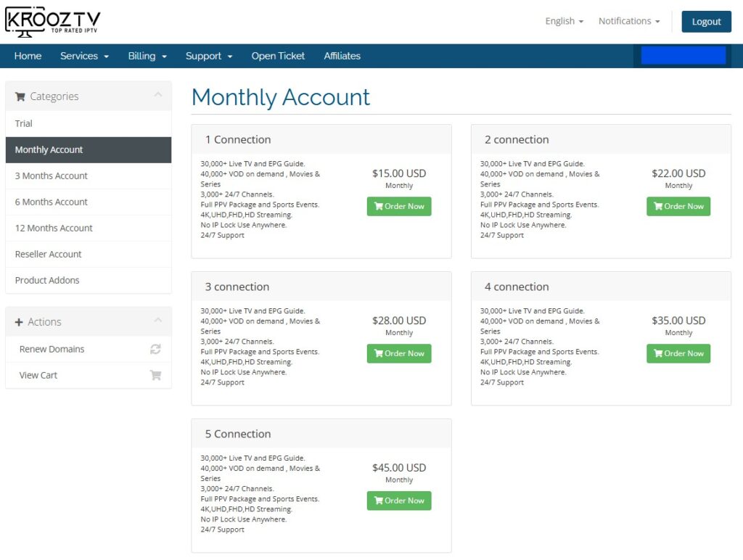
Task: Click the KROOZ TV logo
Action: tap(53, 22)
